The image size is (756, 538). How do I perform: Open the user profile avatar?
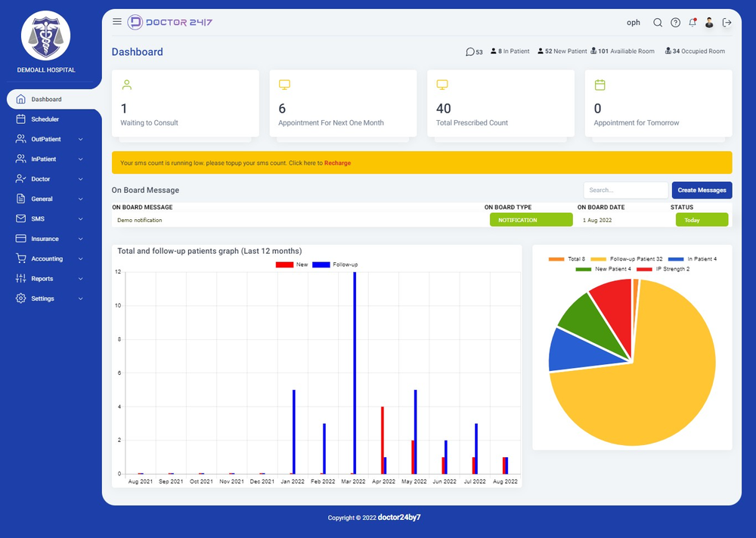pyautogui.click(x=709, y=22)
